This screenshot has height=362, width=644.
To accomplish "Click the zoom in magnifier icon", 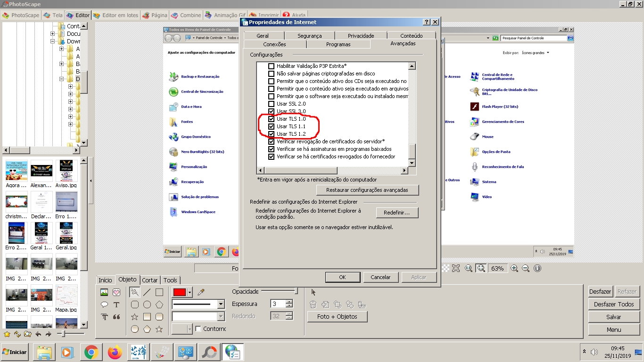I will [514, 268].
